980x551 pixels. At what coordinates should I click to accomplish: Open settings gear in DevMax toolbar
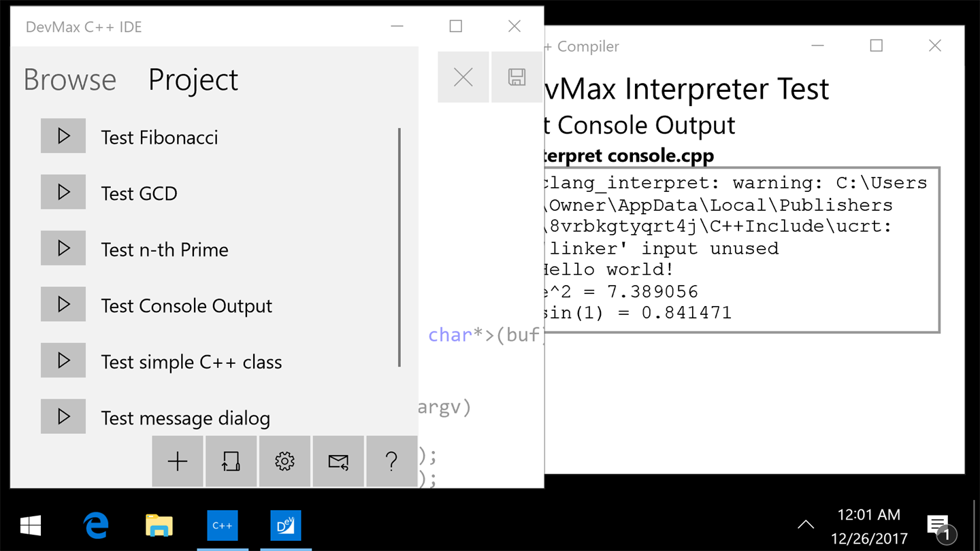pyautogui.click(x=284, y=462)
